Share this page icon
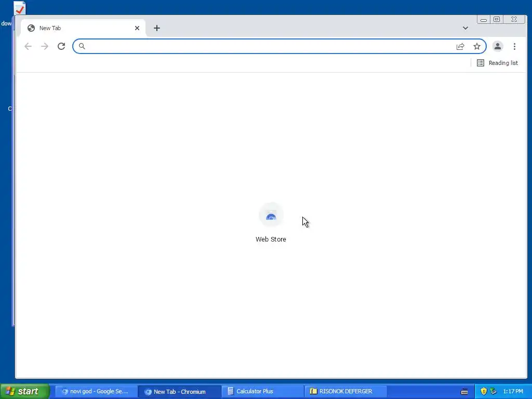 click(x=460, y=46)
